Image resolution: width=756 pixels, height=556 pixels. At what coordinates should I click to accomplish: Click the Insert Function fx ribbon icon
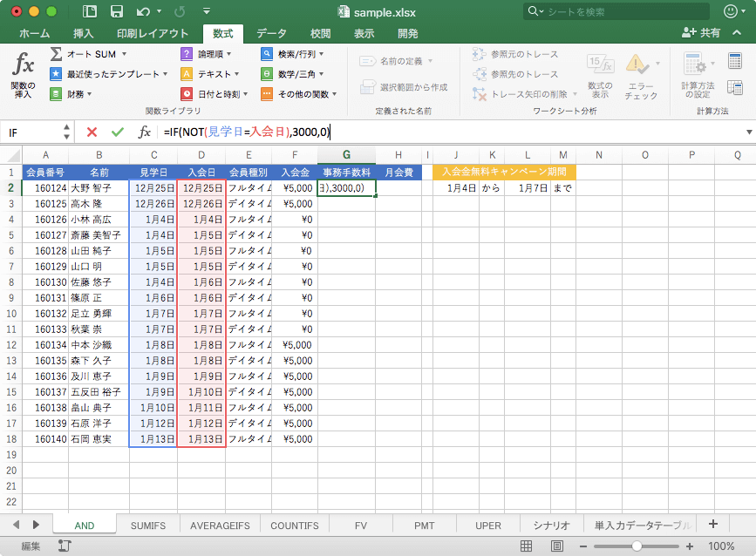point(24,64)
